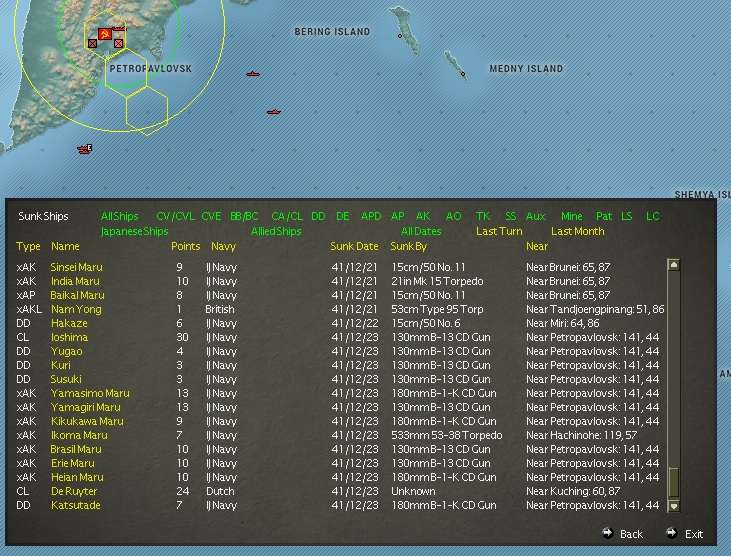Open Yamasimo Maru ship entry
This screenshot has height=556, width=731.
coord(90,393)
